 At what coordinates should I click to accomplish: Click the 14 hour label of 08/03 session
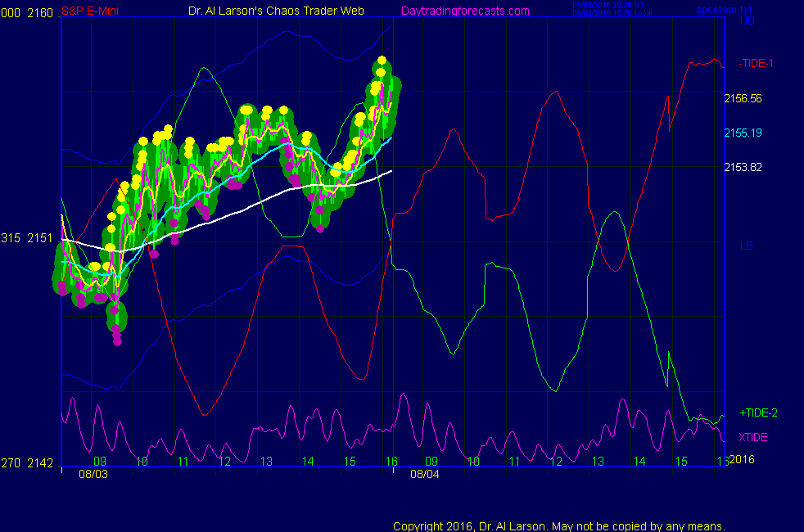tap(308, 462)
